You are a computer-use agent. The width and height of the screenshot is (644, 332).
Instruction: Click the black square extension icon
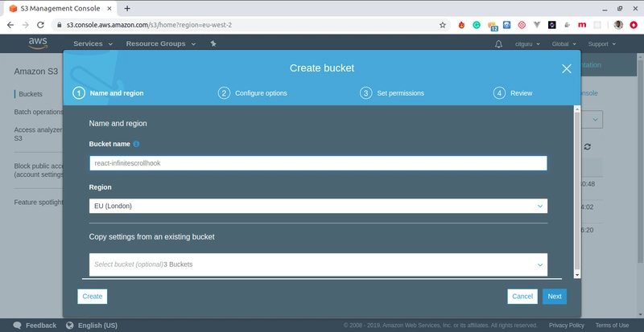[x=552, y=25]
